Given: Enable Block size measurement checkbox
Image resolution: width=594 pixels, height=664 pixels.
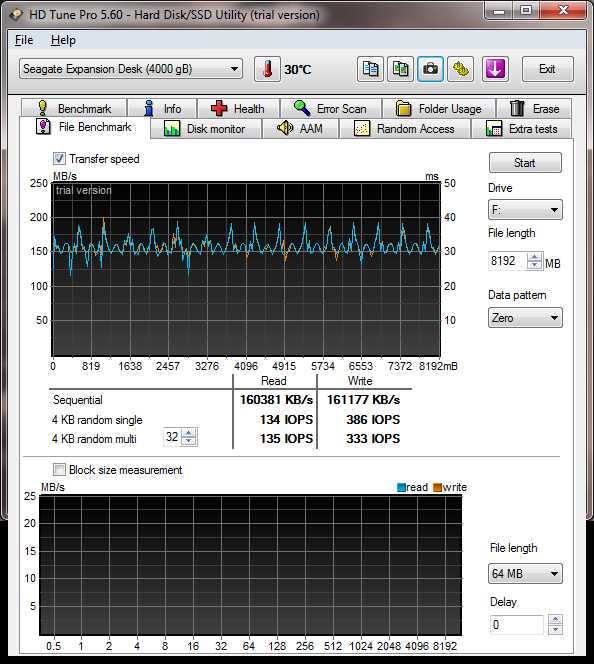Looking at the screenshot, I should 59,470.
